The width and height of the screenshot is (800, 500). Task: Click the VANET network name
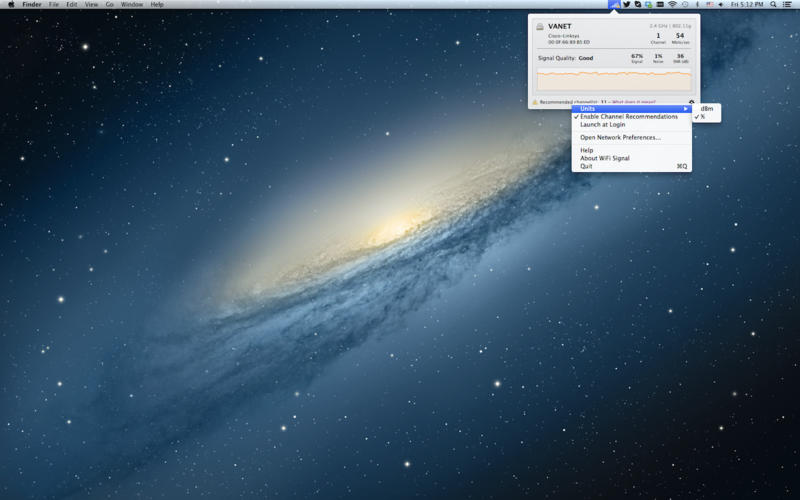[560, 27]
